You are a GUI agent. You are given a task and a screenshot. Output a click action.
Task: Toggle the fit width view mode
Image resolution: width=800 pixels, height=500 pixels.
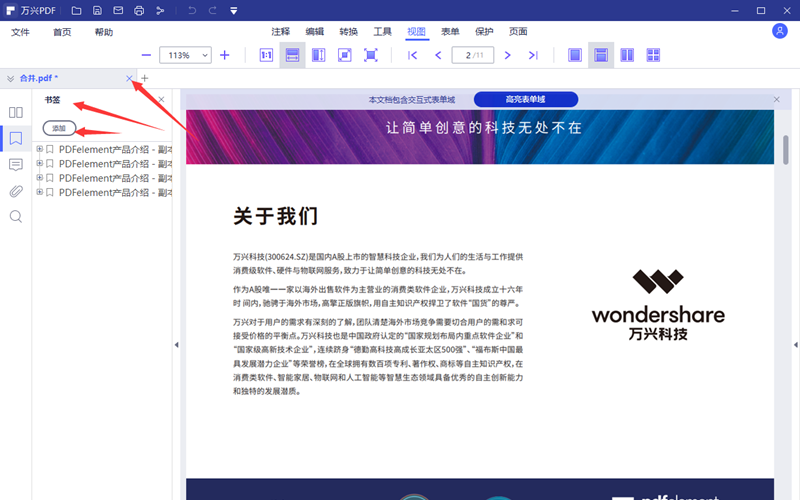292,55
